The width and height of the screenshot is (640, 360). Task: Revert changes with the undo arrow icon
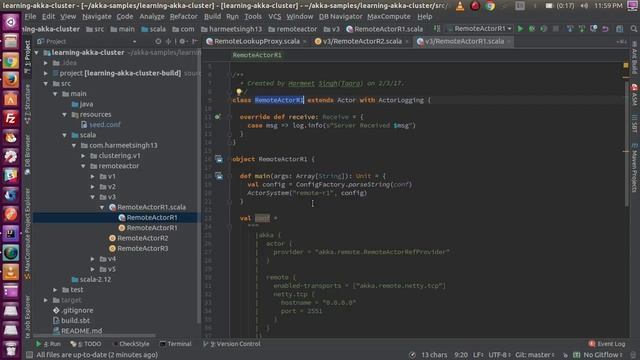pos(605,29)
